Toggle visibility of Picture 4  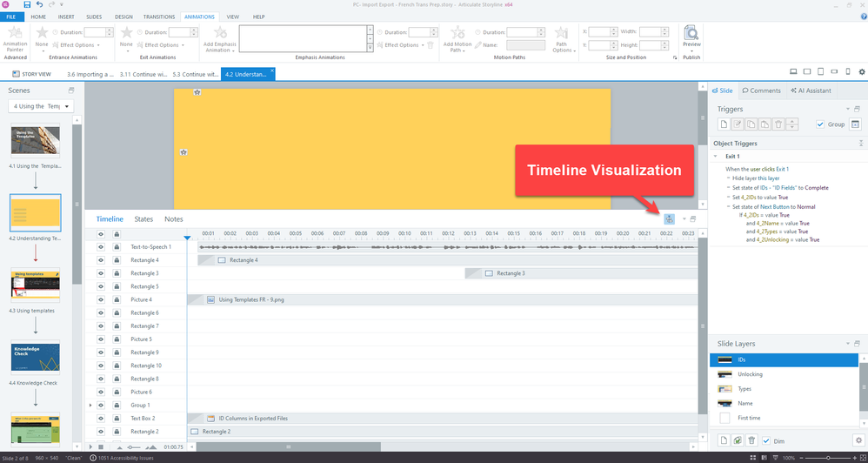(x=101, y=299)
